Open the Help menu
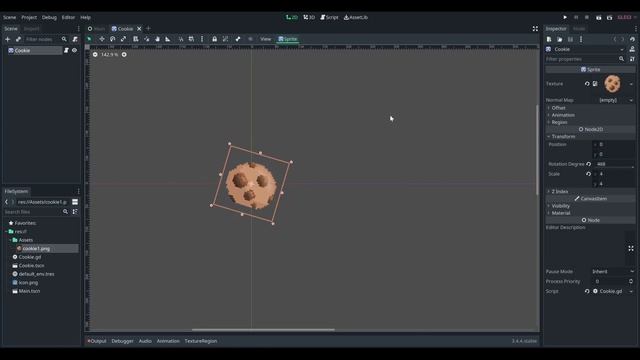Viewport: 640px width, 360px height. (x=85, y=17)
